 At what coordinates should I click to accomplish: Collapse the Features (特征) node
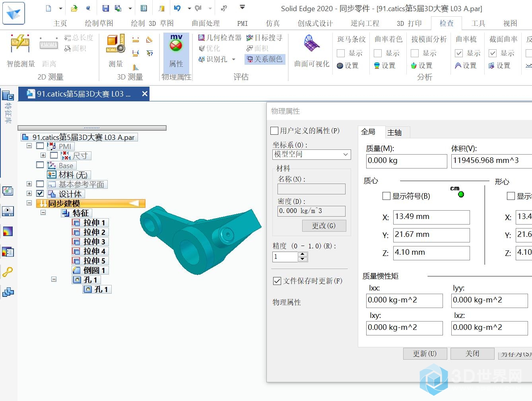43,213
